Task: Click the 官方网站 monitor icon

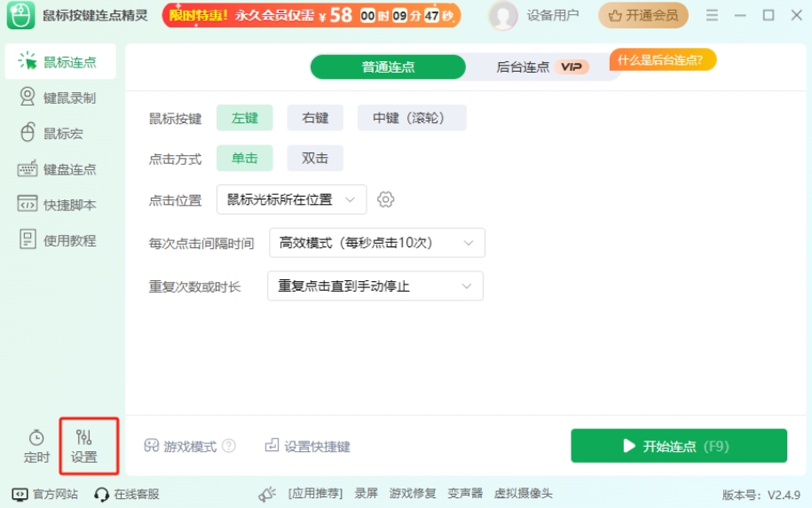Action: (20, 495)
